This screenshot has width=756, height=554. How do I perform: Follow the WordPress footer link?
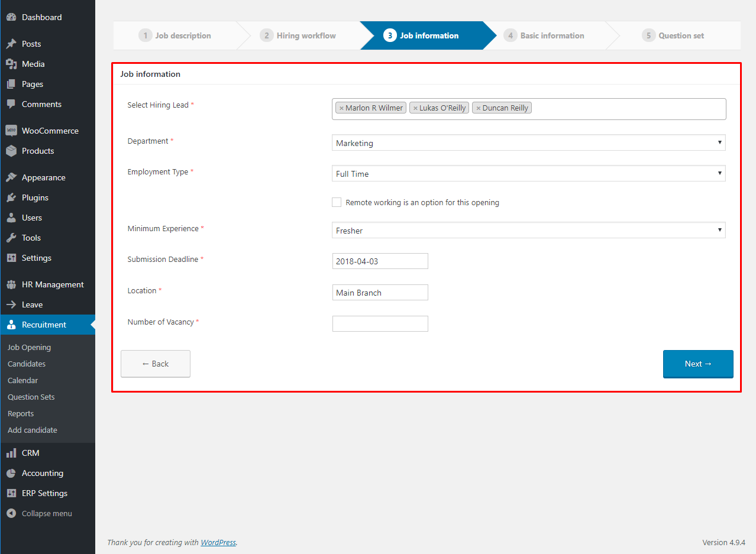coord(218,542)
